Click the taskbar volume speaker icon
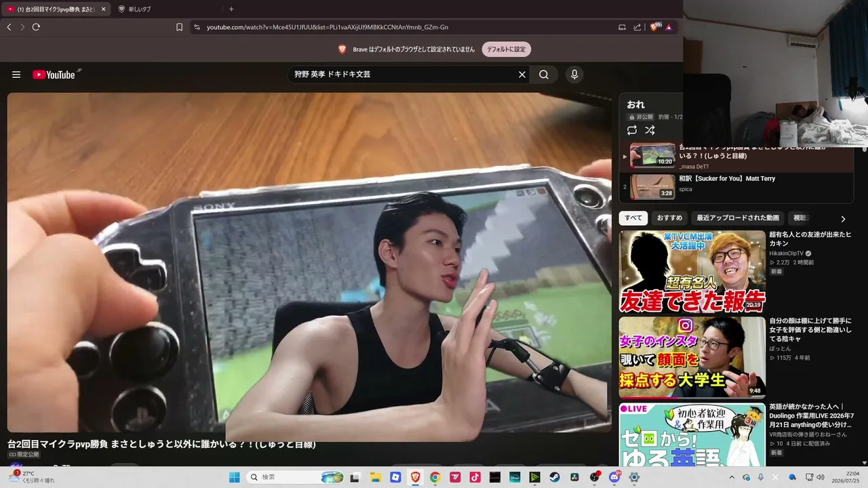The width and height of the screenshot is (868, 488). click(821, 477)
